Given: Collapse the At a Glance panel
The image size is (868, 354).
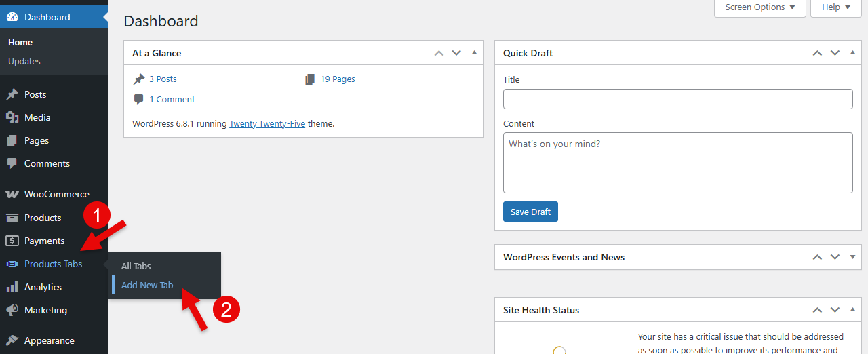Looking at the screenshot, I should tap(474, 53).
